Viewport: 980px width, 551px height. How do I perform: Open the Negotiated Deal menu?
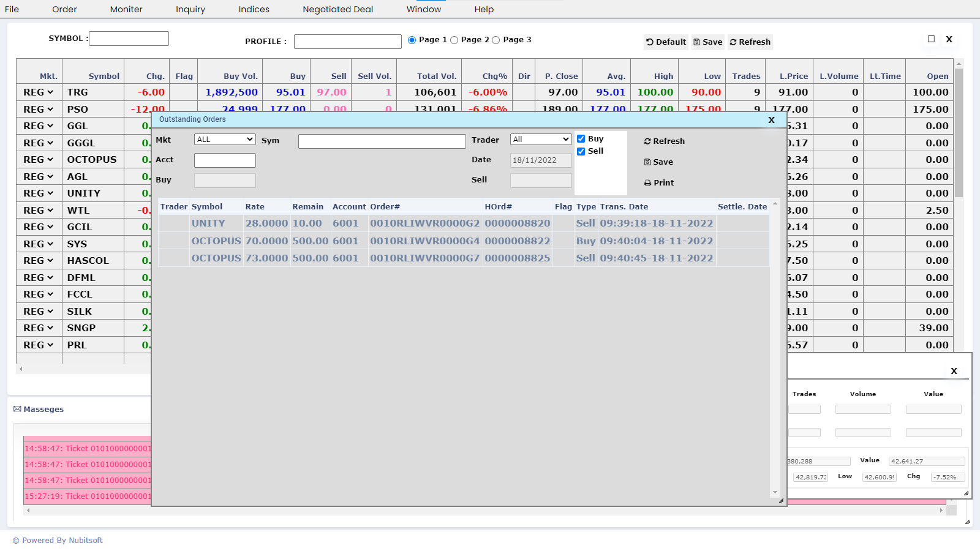[337, 9]
